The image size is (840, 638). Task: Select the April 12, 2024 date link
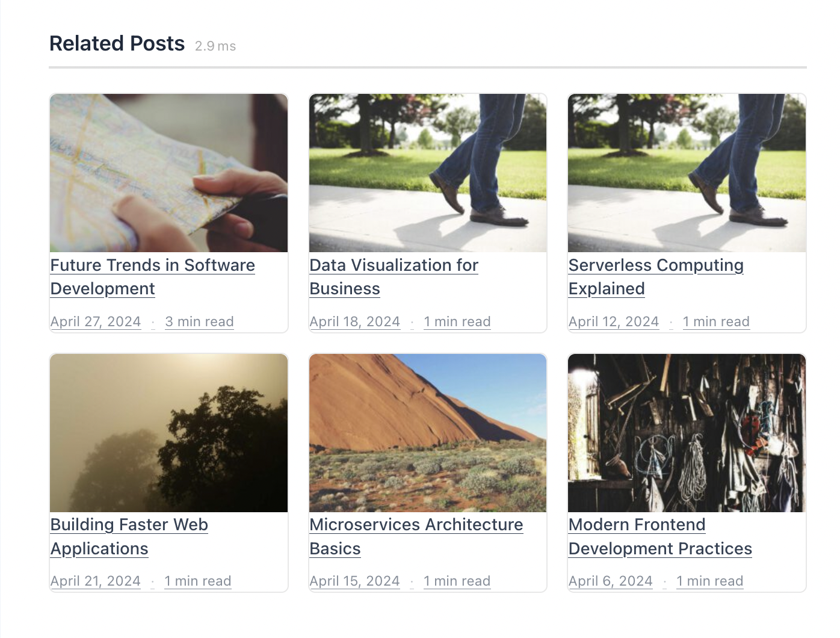pyautogui.click(x=613, y=321)
